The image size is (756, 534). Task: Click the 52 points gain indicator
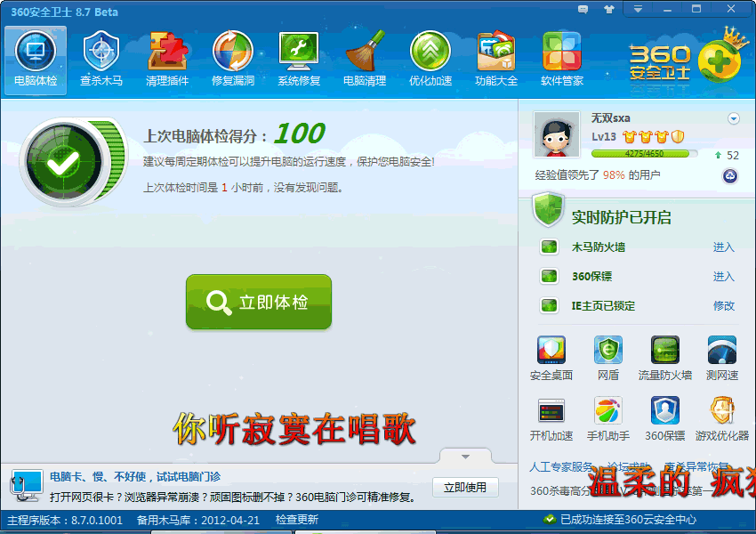[x=727, y=156]
